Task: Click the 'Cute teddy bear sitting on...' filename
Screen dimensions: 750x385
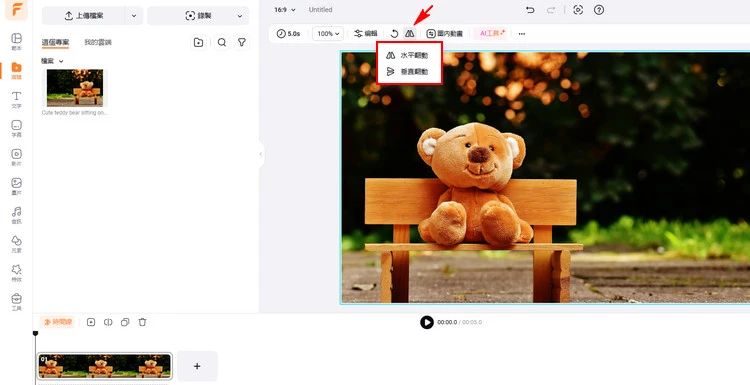Action: tap(74, 113)
